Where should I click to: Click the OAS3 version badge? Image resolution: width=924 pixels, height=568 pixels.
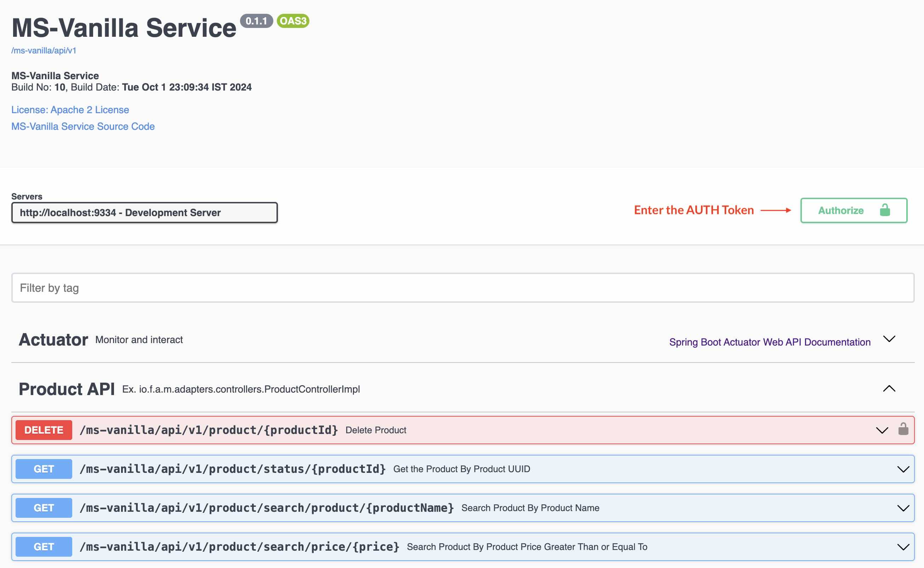pos(293,21)
